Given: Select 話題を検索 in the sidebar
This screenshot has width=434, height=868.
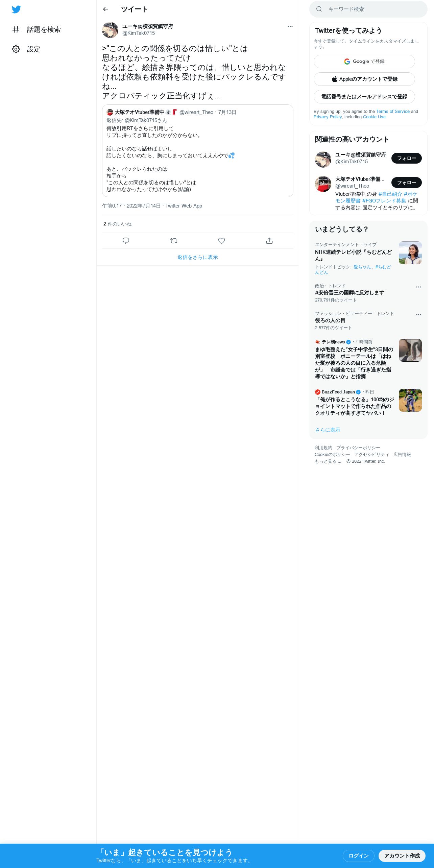Looking at the screenshot, I should coord(44,29).
